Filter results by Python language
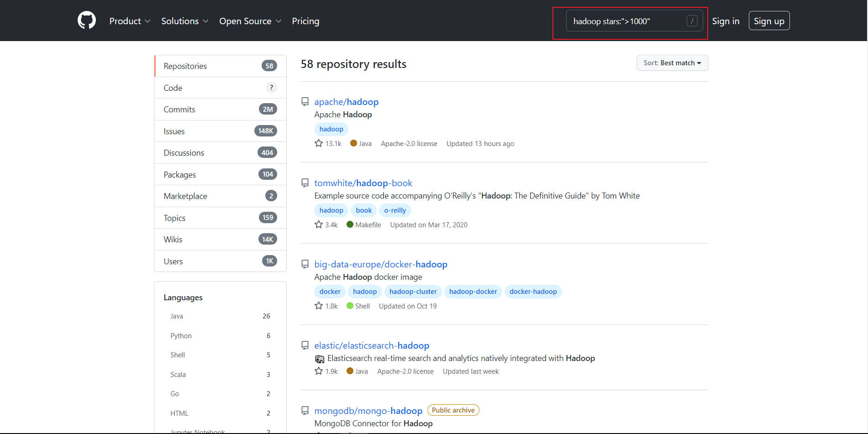This screenshot has width=868, height=434. (220, 336)
